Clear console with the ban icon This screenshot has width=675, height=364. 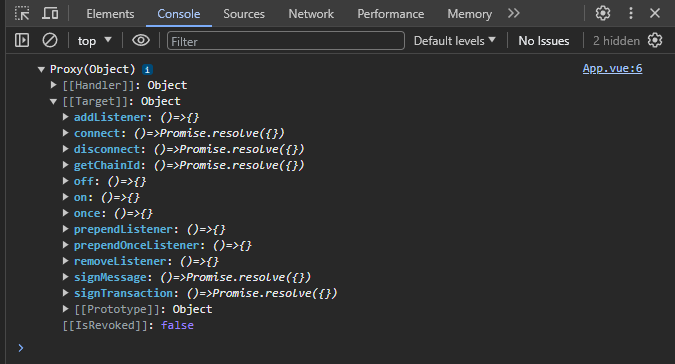click(50, 40)
